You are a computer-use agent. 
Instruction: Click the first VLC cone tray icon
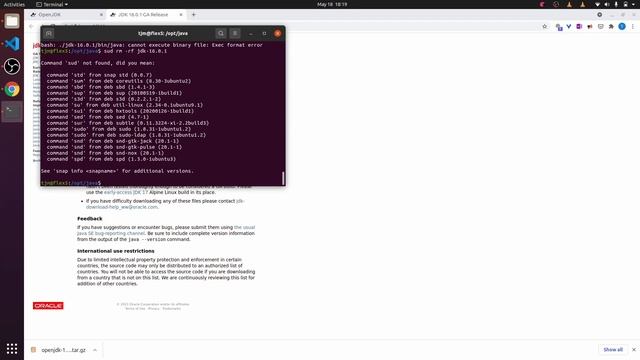(569, 4)
